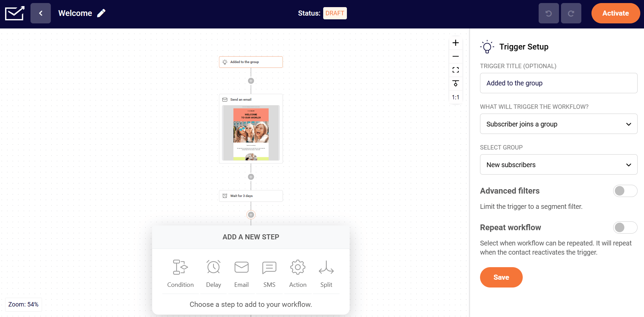Viewport: 644px width, 317px height.
Task: Open the Select Group dropdown
Action: (x=559, y=164)
